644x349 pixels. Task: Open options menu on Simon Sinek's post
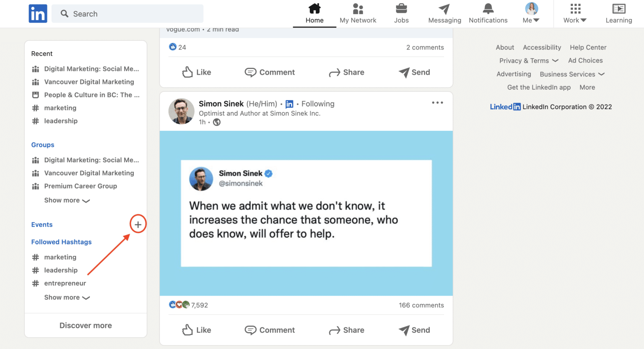point(437,102)
